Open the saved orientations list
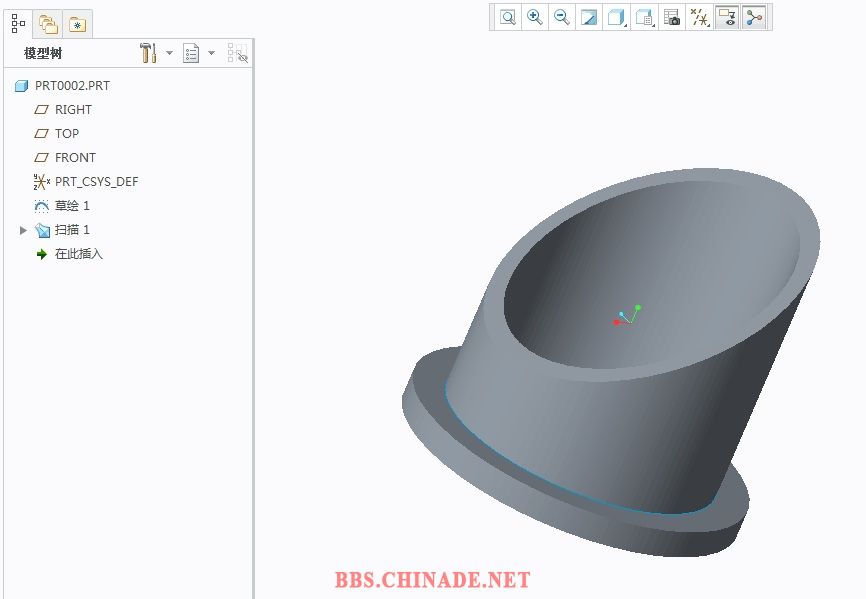 645,17
